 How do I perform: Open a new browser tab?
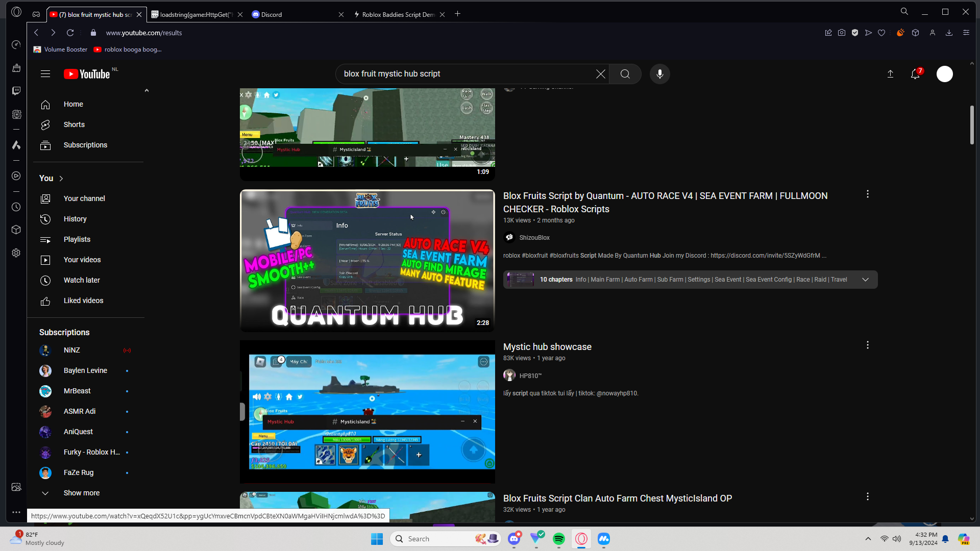coord(458,14)
